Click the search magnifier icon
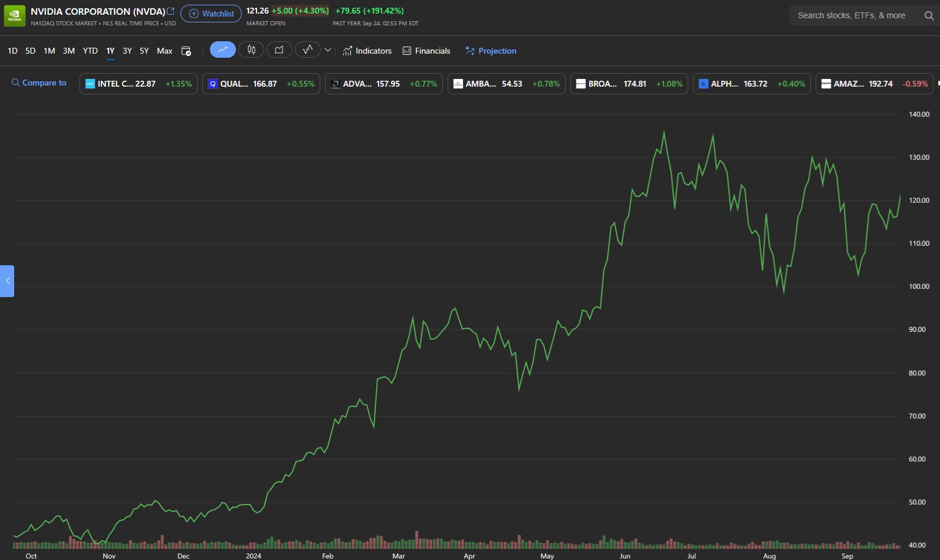The image size is (940, 560). pos(929,16)
